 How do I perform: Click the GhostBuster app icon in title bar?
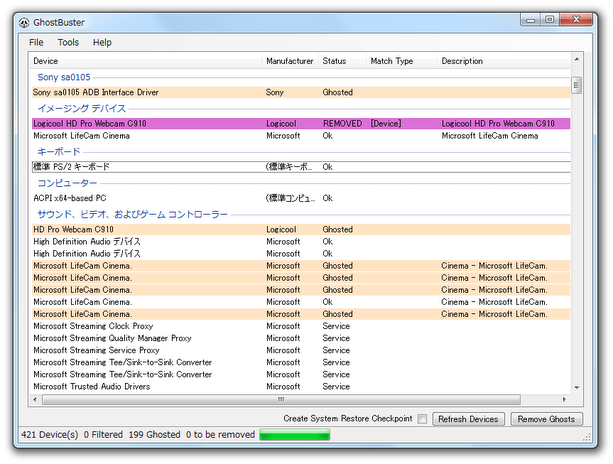[x=24, y=23]
